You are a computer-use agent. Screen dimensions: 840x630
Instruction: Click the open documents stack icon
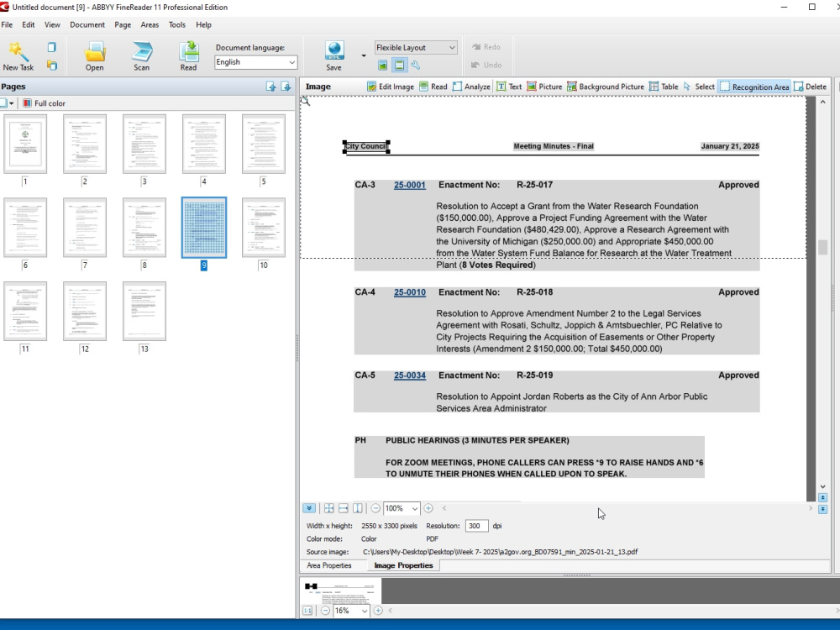pyautogui.click(x=51, y=65)
